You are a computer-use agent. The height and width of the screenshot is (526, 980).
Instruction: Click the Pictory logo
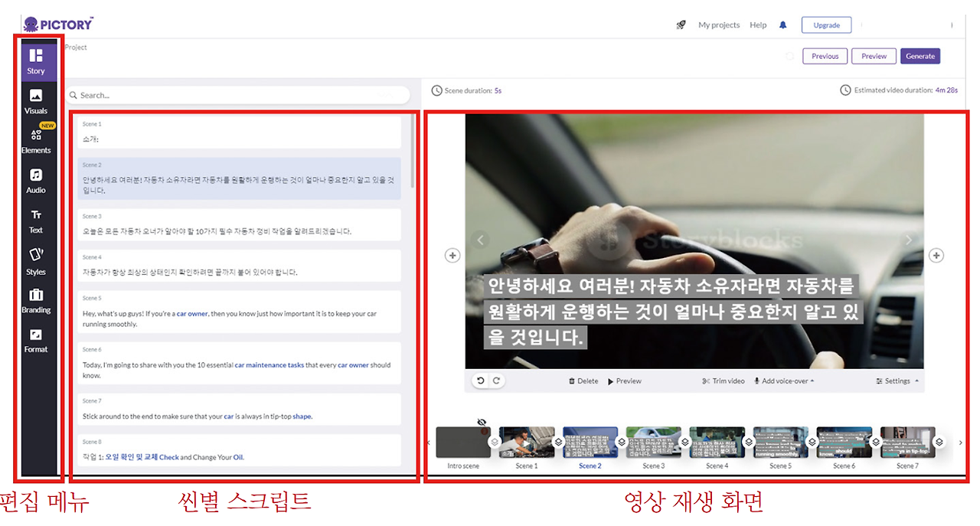pos(58,24)
